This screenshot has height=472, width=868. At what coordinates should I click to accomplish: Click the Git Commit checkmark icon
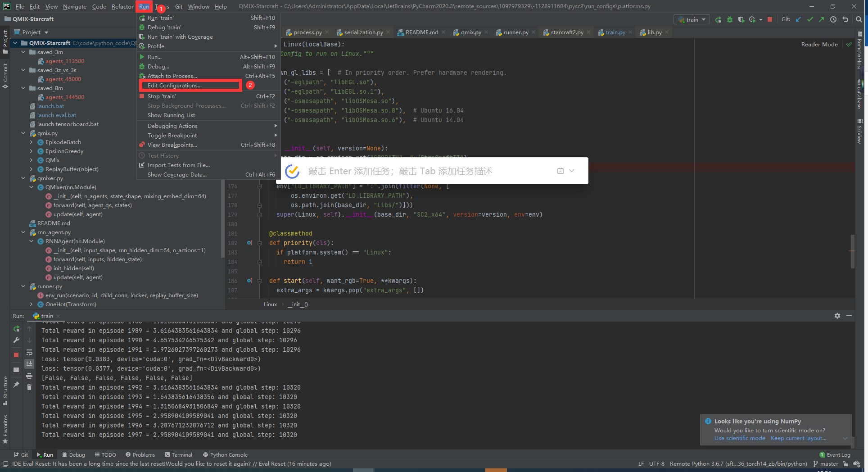(x=810, y=19)
